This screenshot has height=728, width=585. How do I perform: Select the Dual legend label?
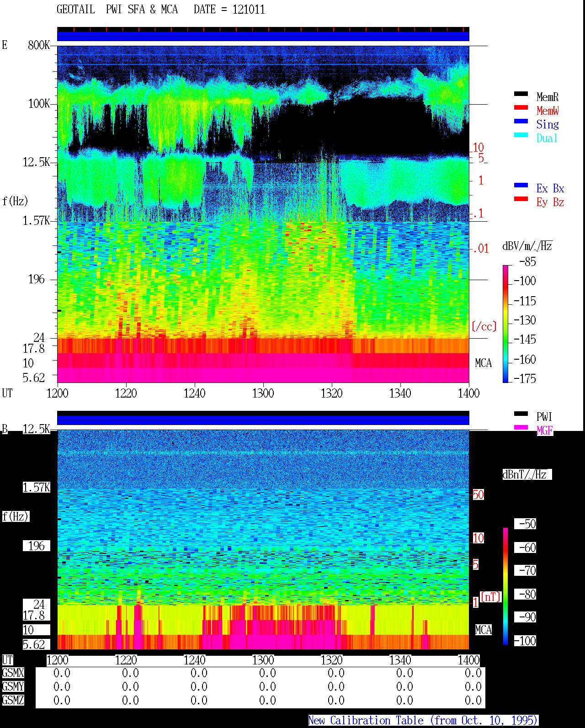[x=548, y=138]
